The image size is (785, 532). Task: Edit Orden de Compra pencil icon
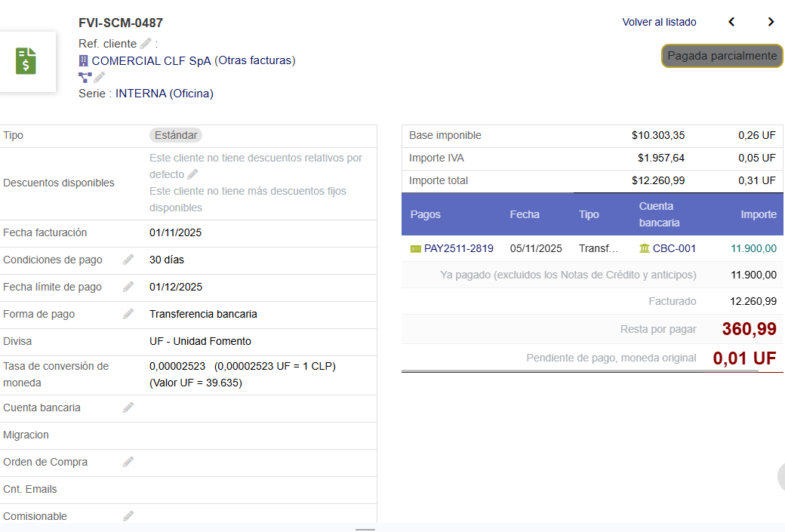pos(128,462)
